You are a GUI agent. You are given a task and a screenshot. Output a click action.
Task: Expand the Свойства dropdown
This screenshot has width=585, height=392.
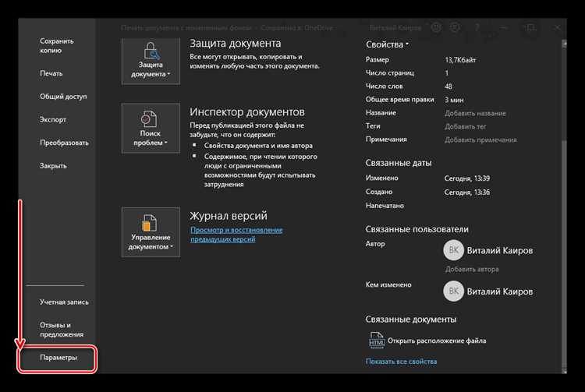(387, 44)
